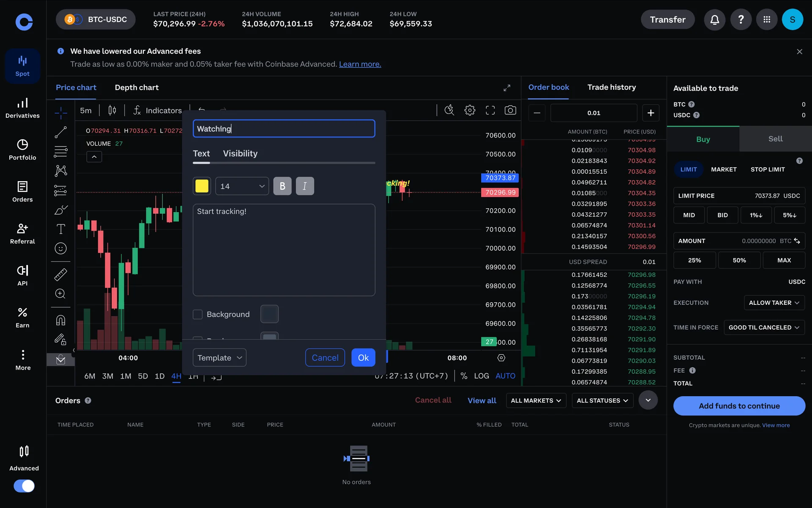The height and width of the screenshot is (508, 812).
Task: Click the Ok button in dialog
Action: 363,358
